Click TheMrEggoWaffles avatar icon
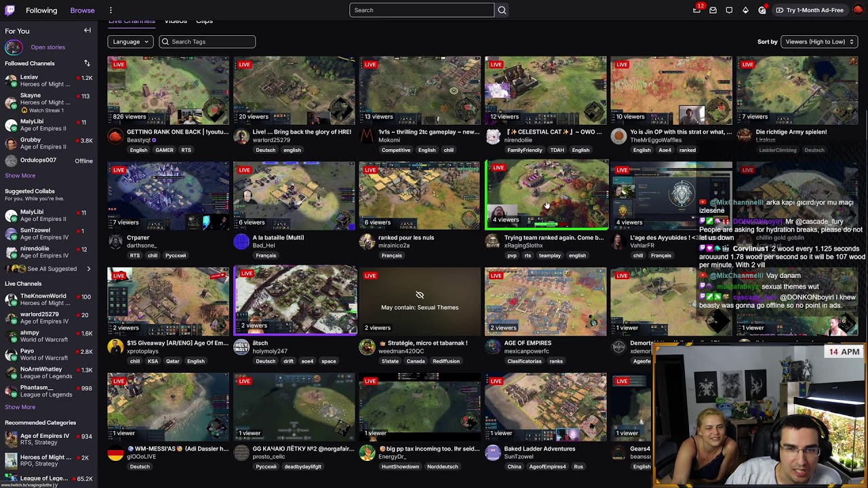Screen dimensions: 868x488 (618, 136)
